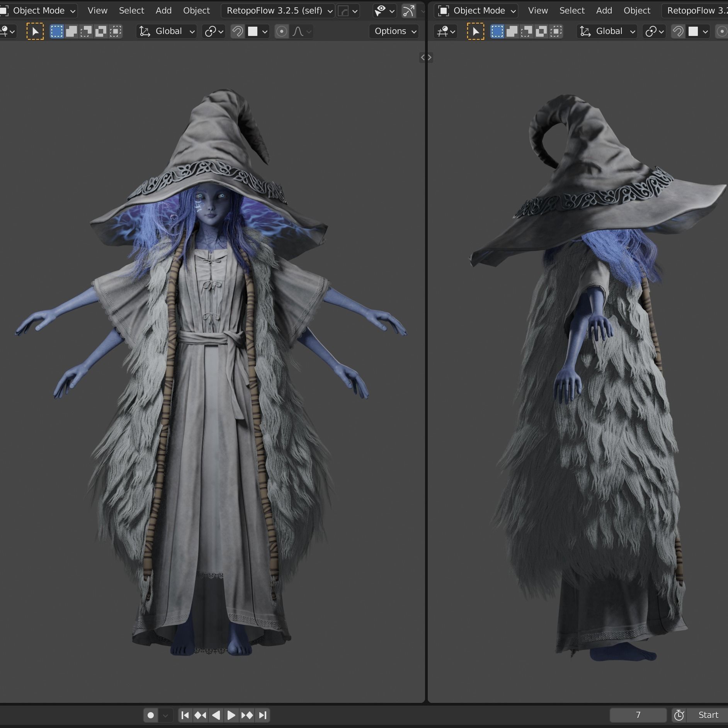
Task: Open the proportional falloff curve dropdown
Action: 302,31
